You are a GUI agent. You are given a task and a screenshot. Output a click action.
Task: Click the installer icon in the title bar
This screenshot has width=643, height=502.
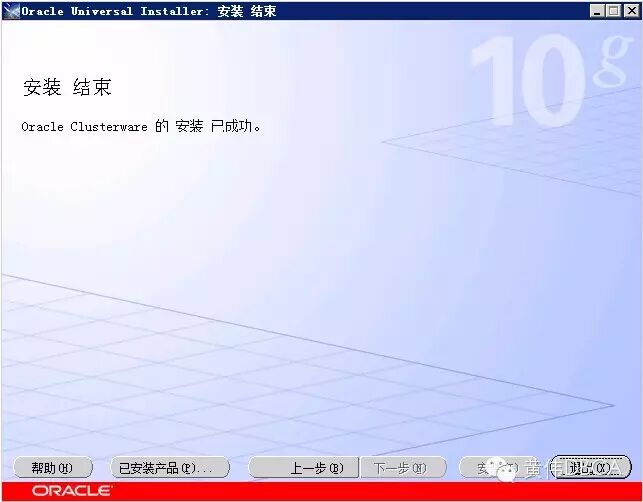click(11, 11)
